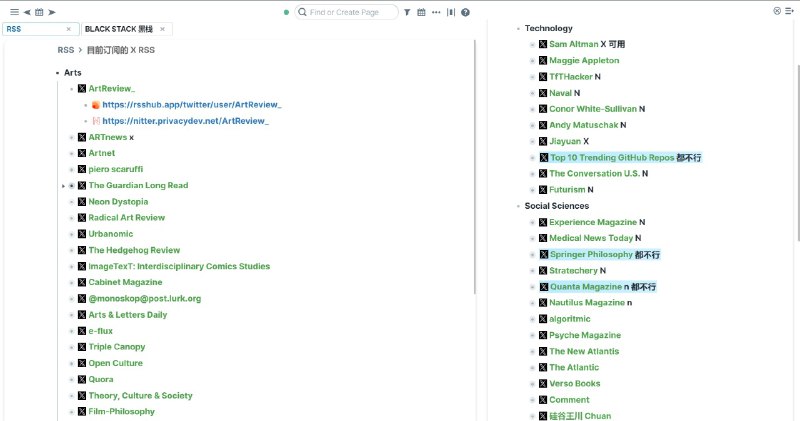Expand the Maggie Appleton bullet
800x421 pixels.
(x=532, y=61)
